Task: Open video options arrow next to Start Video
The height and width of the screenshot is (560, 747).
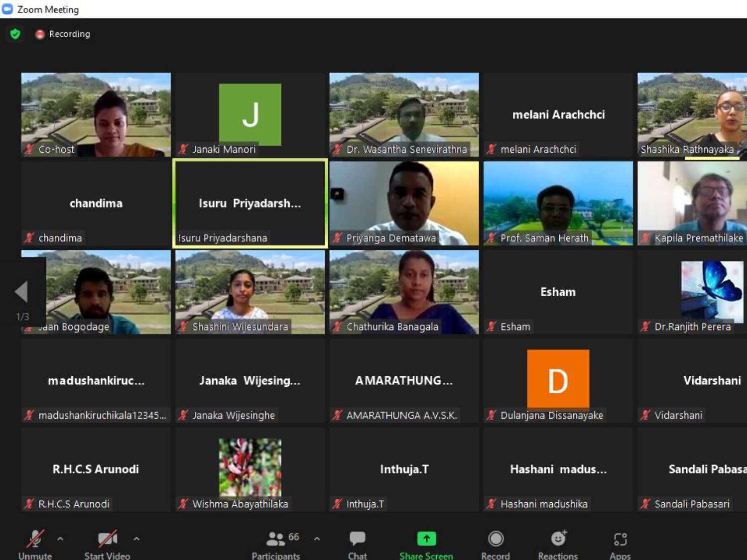Action: tap(136, 539)
